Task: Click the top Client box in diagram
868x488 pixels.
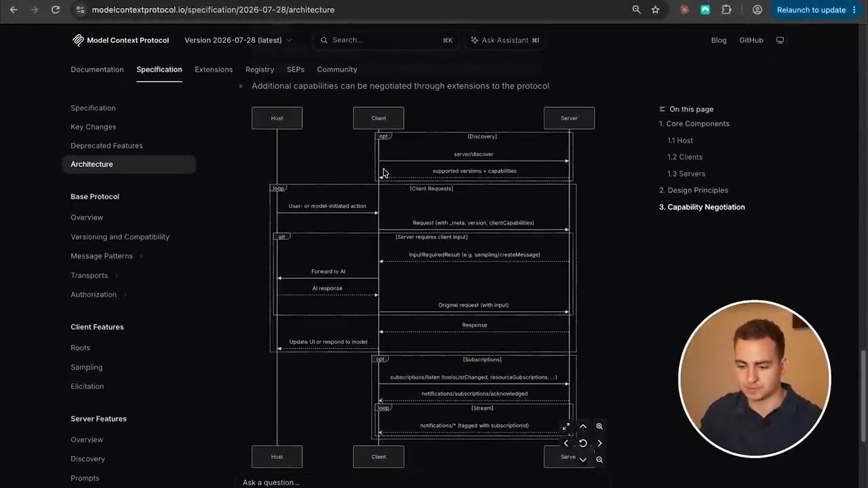Action: 378,118
